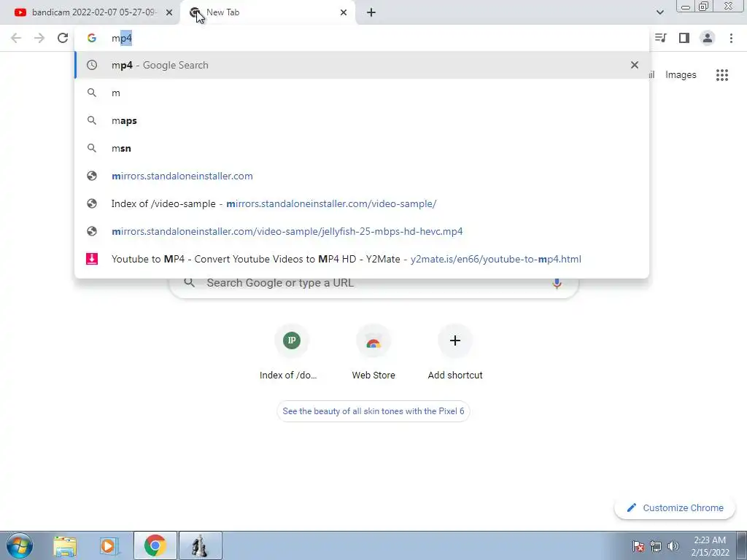
Task: Select the New Tab tab
Action: coord(267,12)
